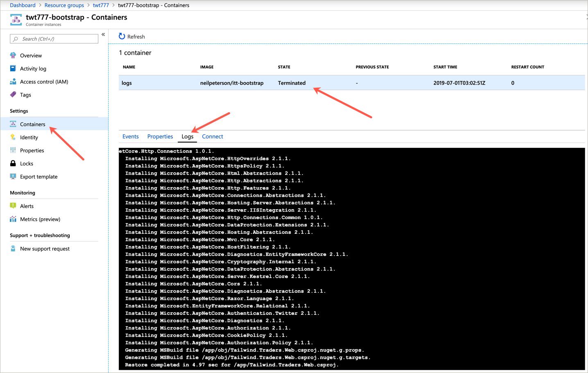Open Activity log in the sidebar
The image size is (588, 373).
[x=33, y=69]
